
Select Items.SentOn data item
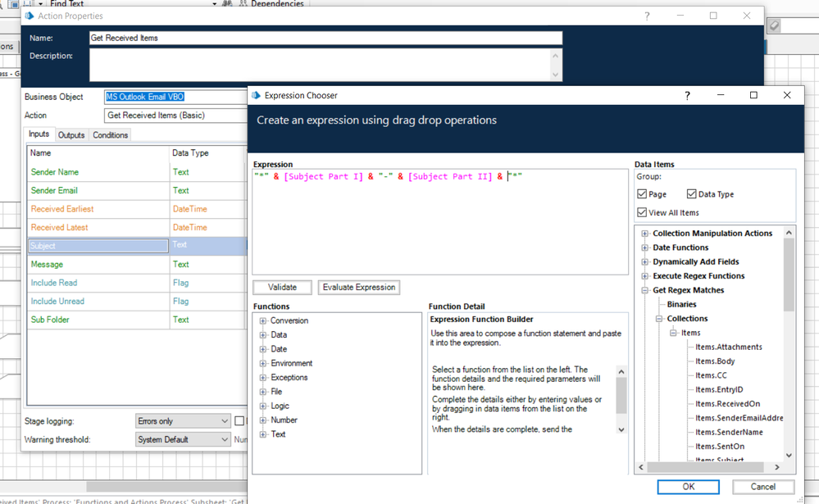coord(719,447)
